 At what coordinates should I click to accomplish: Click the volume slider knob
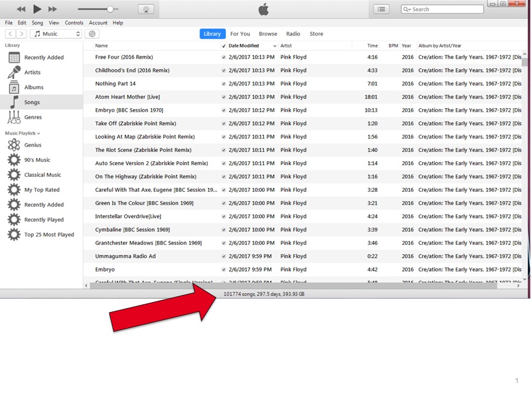click(x=110, y=9)
